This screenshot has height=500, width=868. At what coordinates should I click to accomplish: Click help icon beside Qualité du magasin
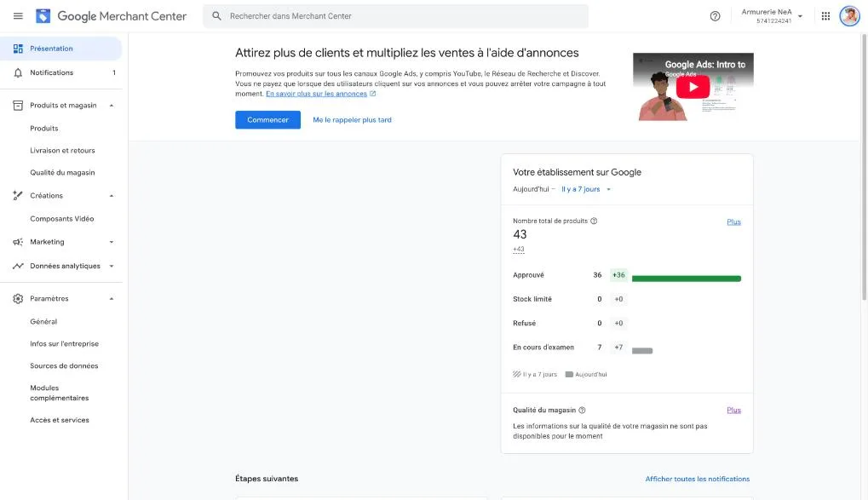(582, 411)
